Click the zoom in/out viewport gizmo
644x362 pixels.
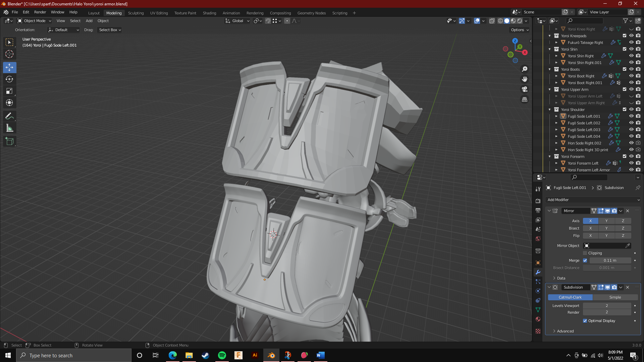click(x=525, y=69)
